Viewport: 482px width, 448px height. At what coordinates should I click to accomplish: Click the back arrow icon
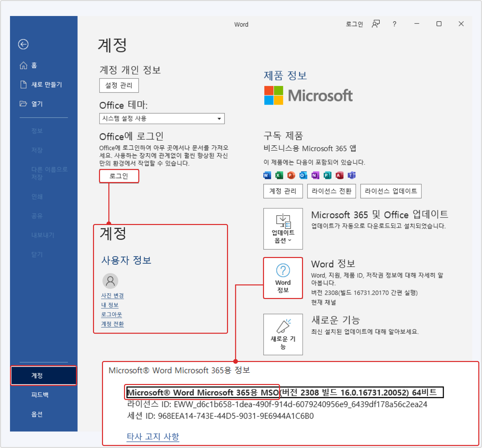23,44
